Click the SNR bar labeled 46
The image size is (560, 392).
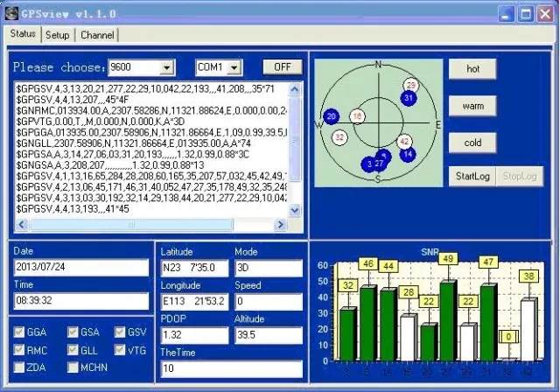tap(367, 323)
